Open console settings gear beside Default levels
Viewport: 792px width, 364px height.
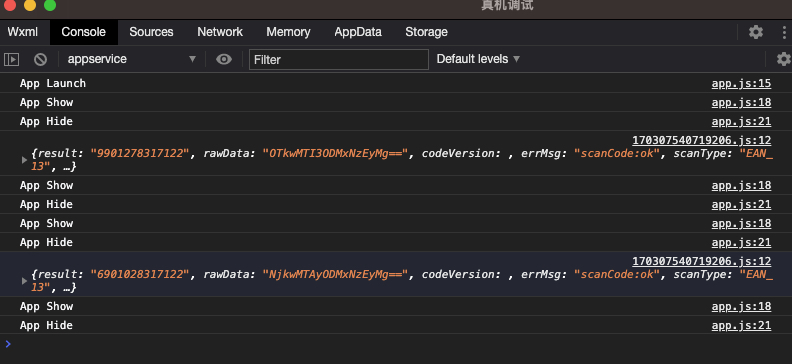(x=783, y=59)
